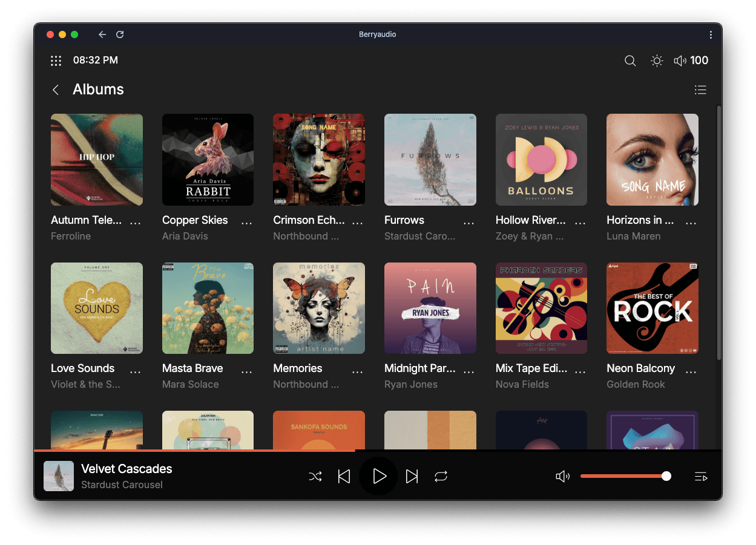The width and height of the screenshot is (756, 545).
Task: Open more options for Copper Skies
Action: [246, 223]
